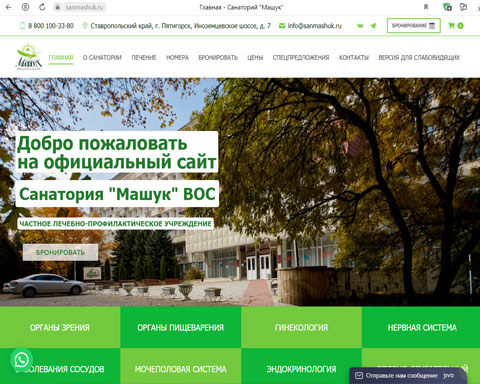This screenshot has width=480, height=384.
Task: Call the phone number 8 800 100-33-80
Action: (51, 26)
